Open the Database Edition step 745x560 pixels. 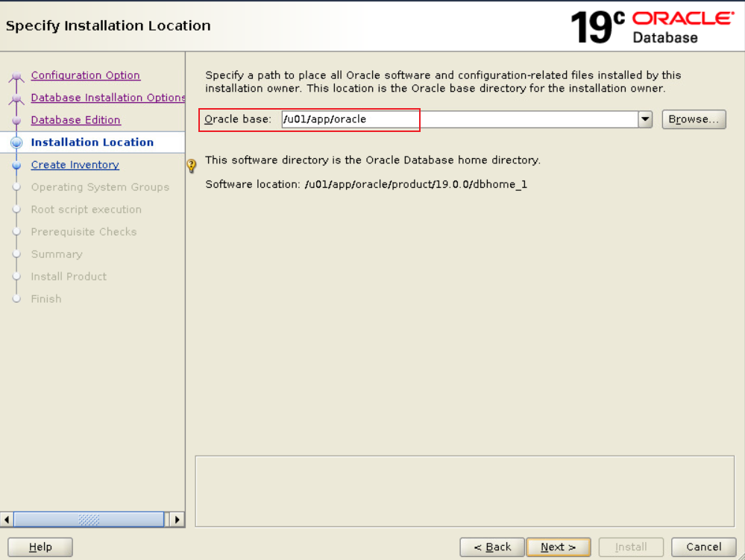click(75, 120)
